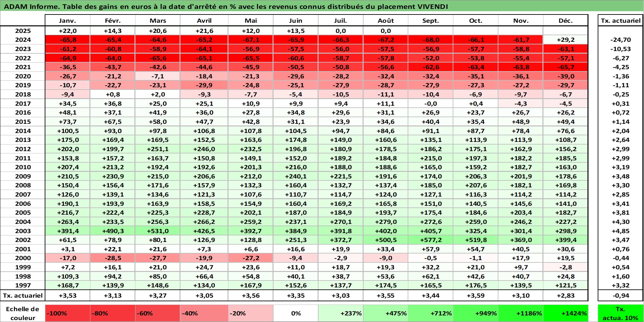644x322 pixels.
Task: Click the '+207,6' cell in Oct. 2008
Action: point(476,185)
